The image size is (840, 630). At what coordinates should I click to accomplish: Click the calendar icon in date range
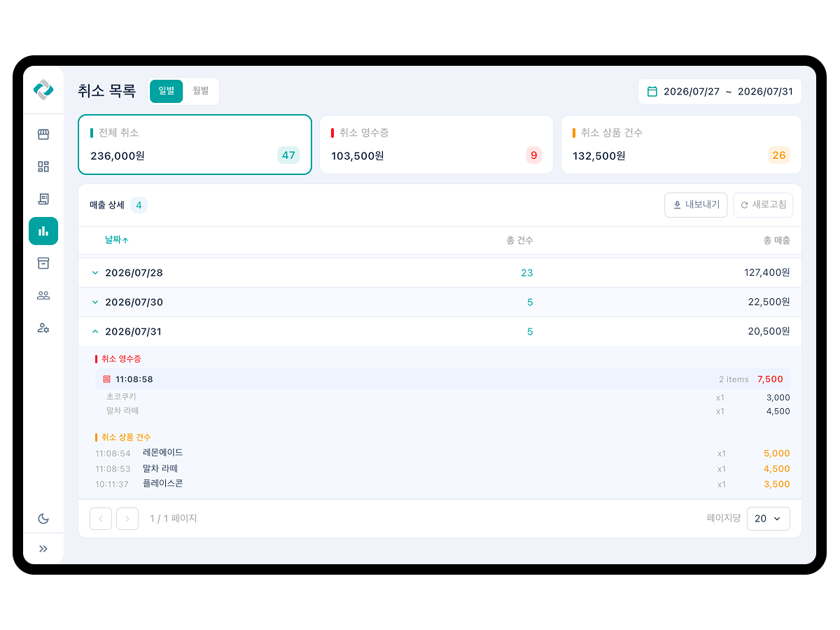[x=652, y=92]
